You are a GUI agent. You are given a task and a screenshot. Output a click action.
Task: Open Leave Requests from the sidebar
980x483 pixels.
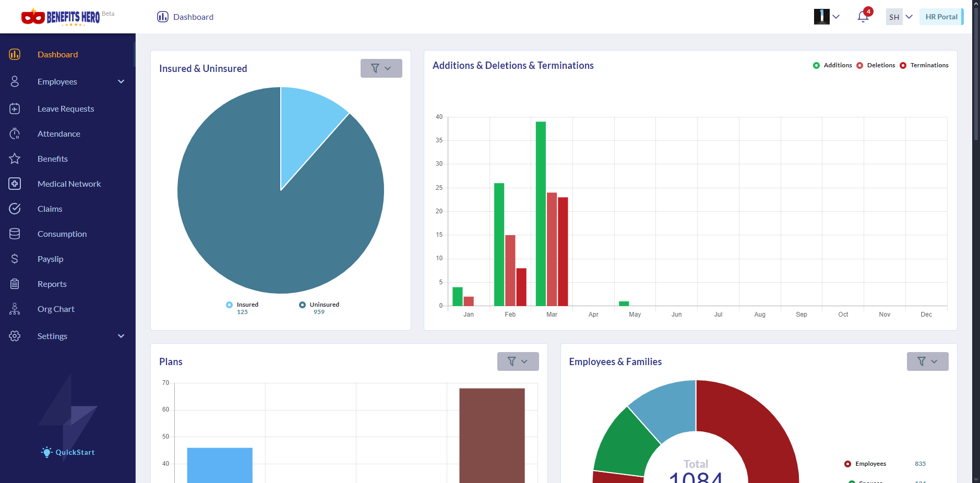click(x=66, y=108)
